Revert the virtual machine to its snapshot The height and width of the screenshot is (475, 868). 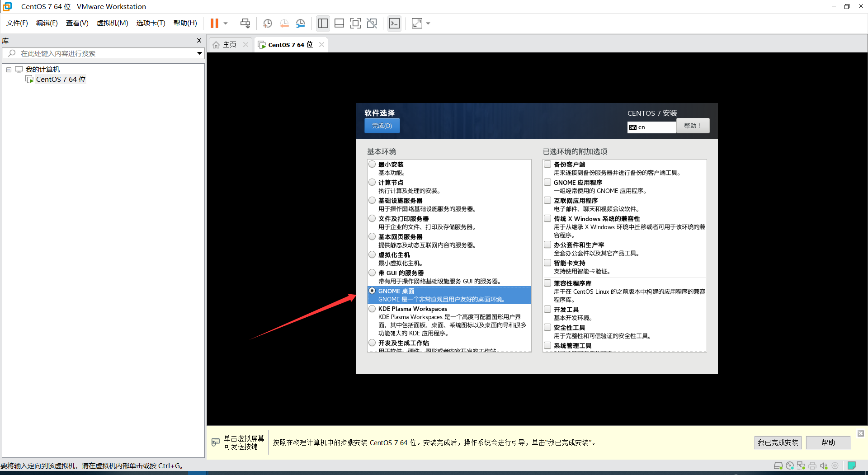[x=284, y=23]
